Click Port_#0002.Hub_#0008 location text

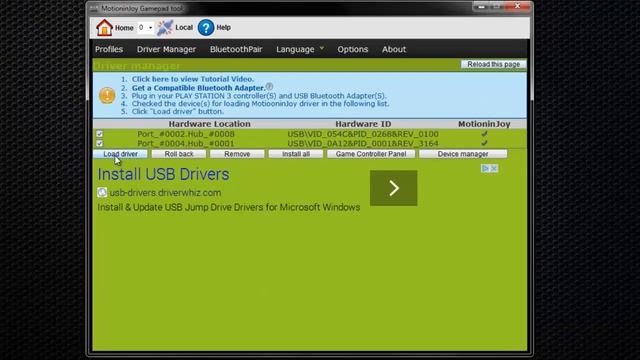(x=186, y=134)
